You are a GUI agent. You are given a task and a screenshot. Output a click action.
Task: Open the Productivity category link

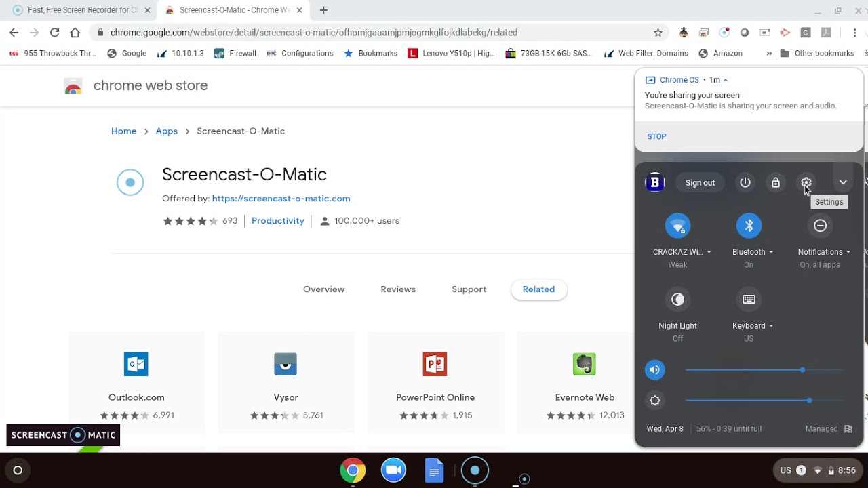tap(278, 221)
